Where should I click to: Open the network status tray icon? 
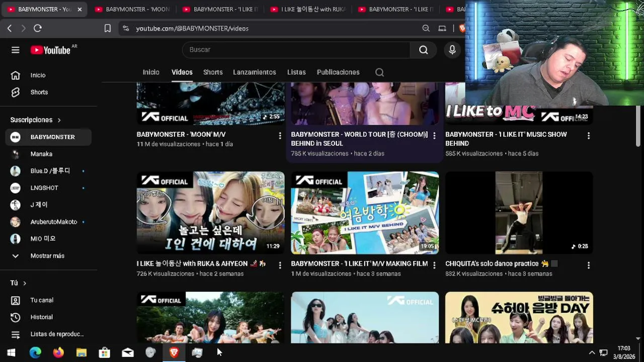coord(603,352)
